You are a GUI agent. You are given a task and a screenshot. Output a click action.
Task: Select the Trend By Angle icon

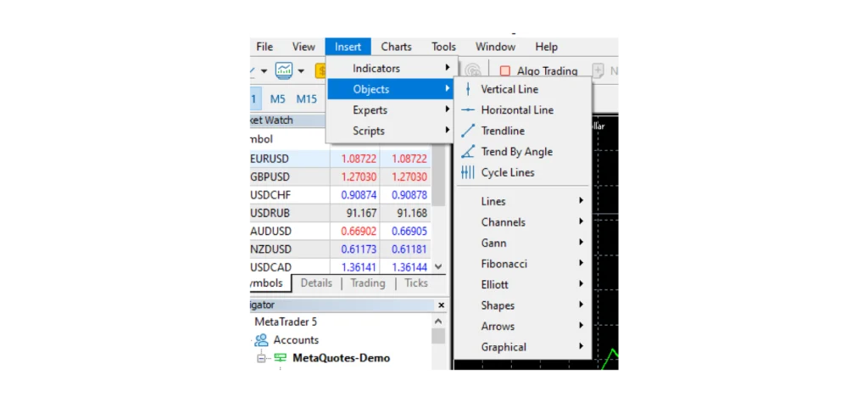pos(468,152)
